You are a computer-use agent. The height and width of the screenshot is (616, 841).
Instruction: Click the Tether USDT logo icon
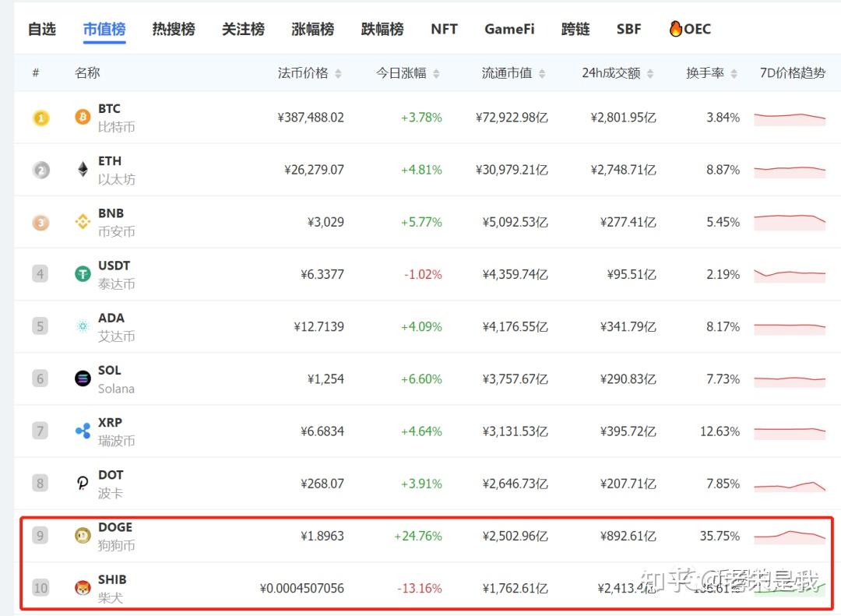83,274
